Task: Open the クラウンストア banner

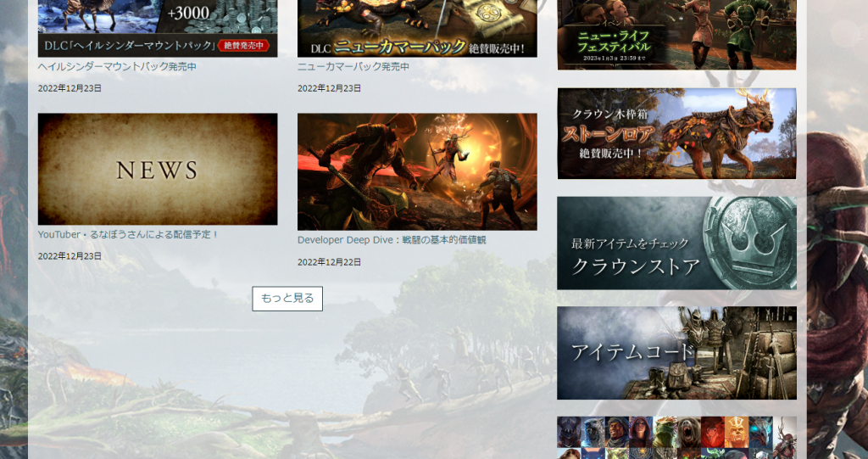Action: [676, 243]
